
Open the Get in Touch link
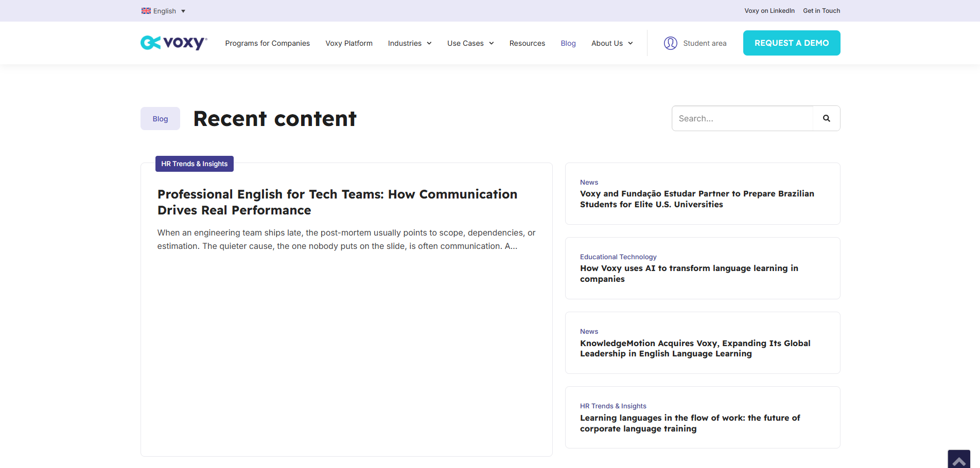click(x=821, y=11)
